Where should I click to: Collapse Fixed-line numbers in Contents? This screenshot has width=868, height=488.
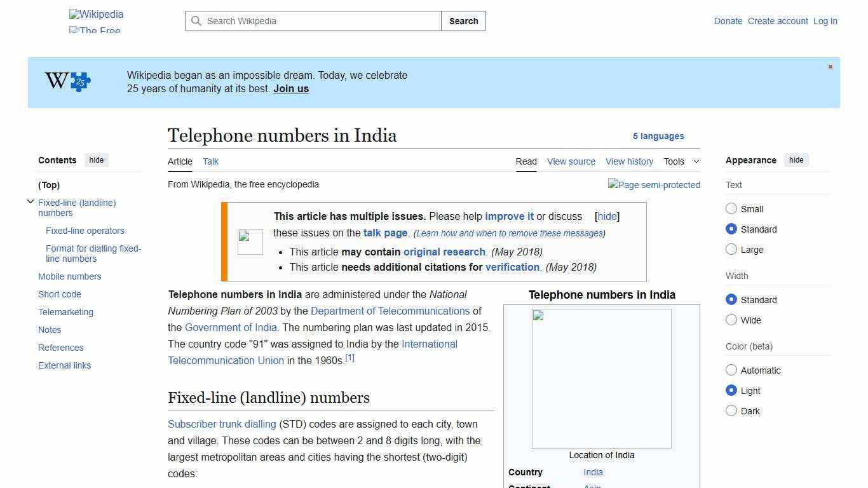click(31, 201)
